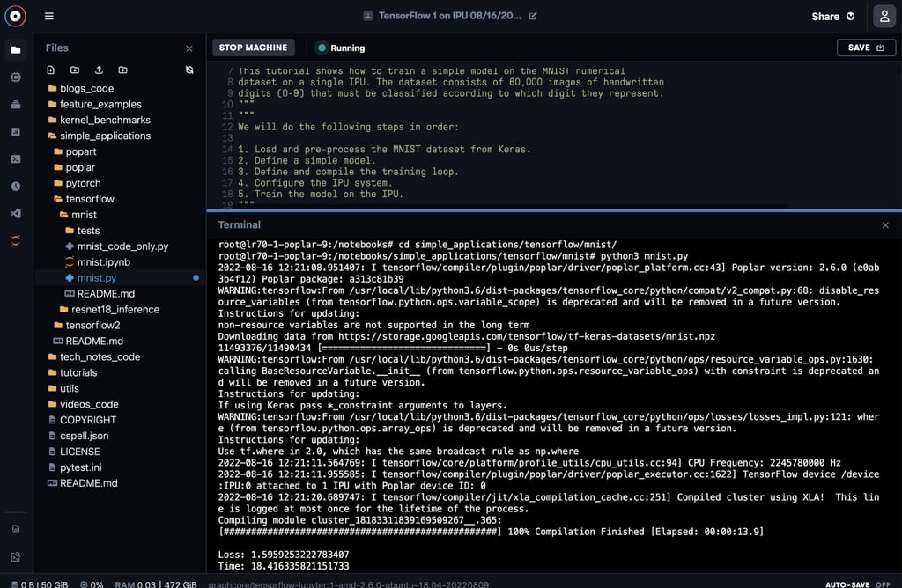The image size is (902, 588).
Task: Open the VS Code sidebar icon
Action: [x=16, y=213]
